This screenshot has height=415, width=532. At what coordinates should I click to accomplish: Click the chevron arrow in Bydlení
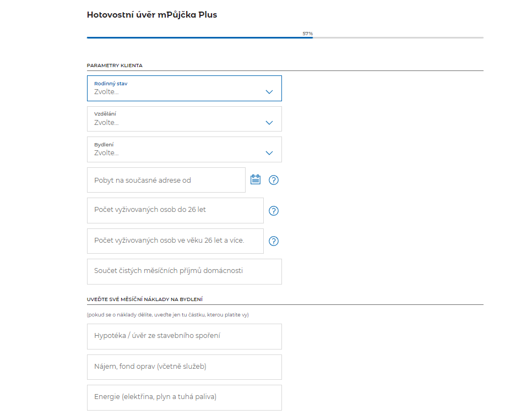[x=269, y=153]
